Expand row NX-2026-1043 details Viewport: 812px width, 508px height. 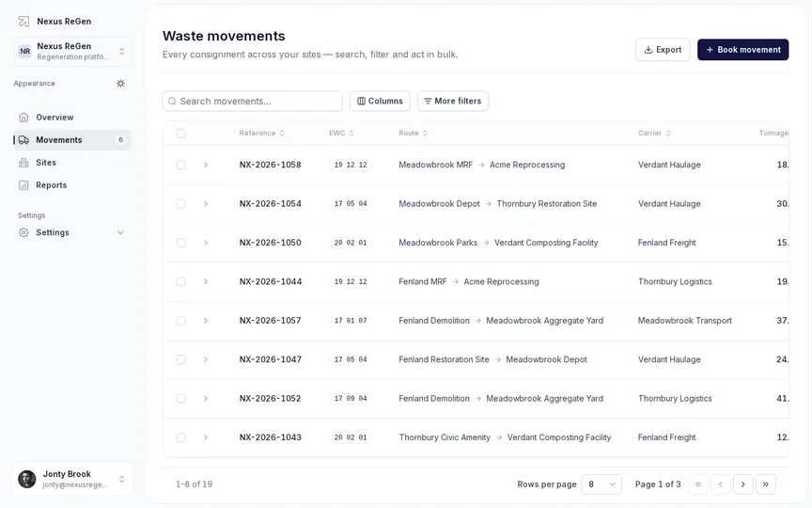206,437
